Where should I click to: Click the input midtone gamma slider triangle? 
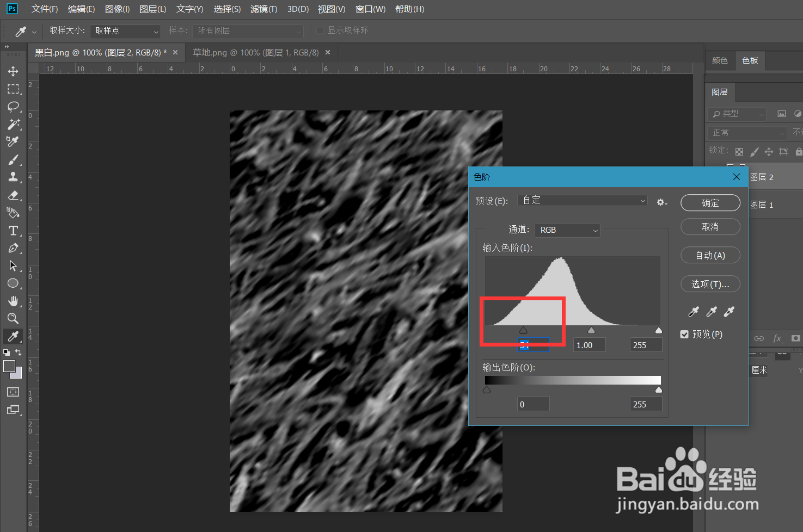pos(591,330)
